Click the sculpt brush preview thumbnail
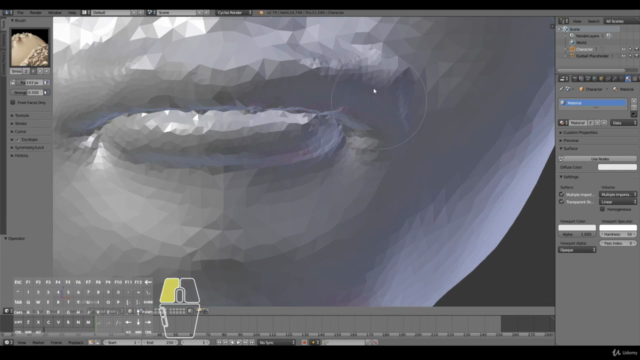 [x=30, y=48]
